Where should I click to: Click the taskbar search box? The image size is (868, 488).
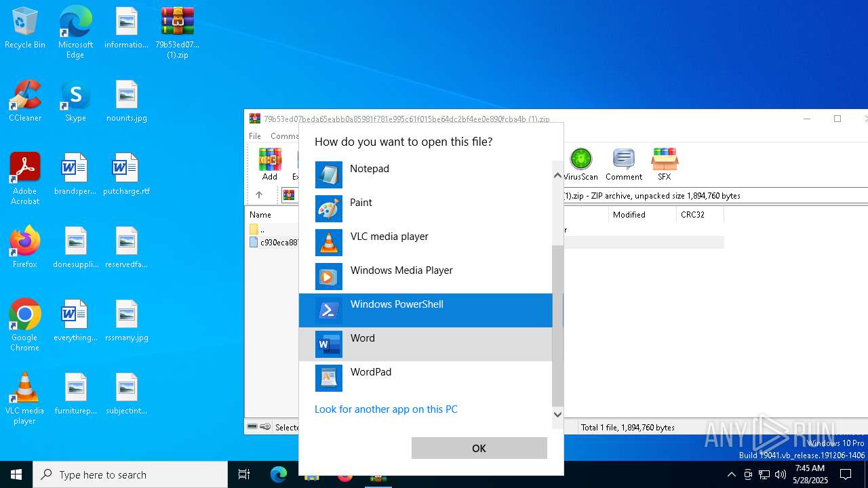130,474
